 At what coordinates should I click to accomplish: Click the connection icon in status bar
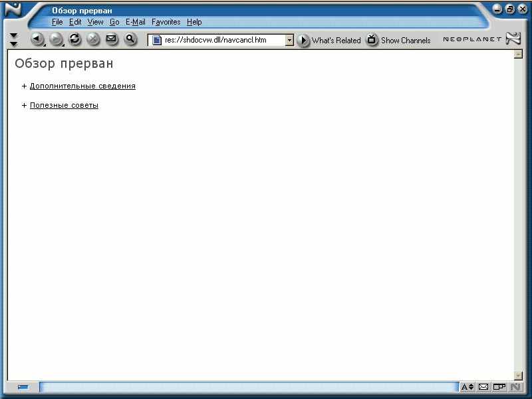(x=499, y=387)
